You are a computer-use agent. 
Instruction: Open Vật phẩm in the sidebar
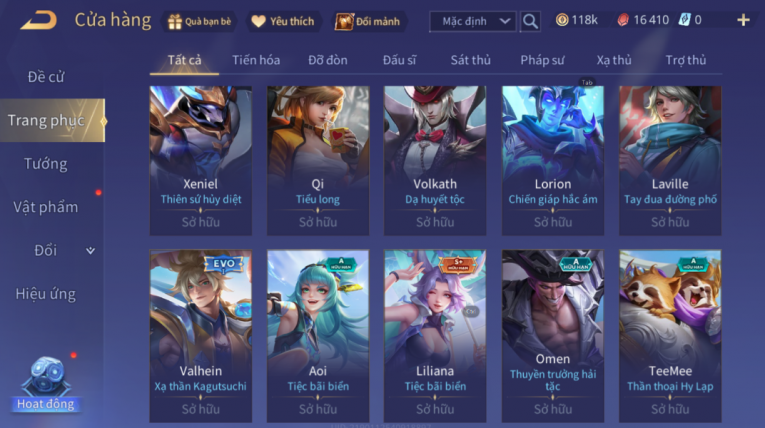[x=46, y=207]
